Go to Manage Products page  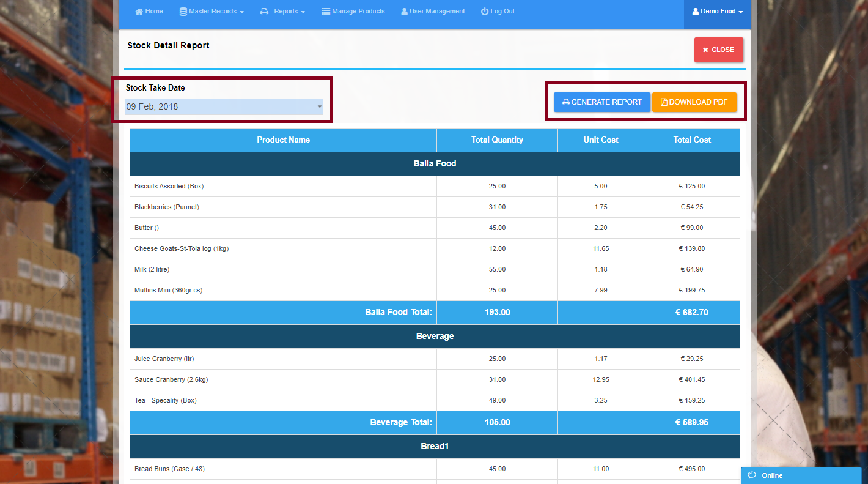[x=358, y=12]
